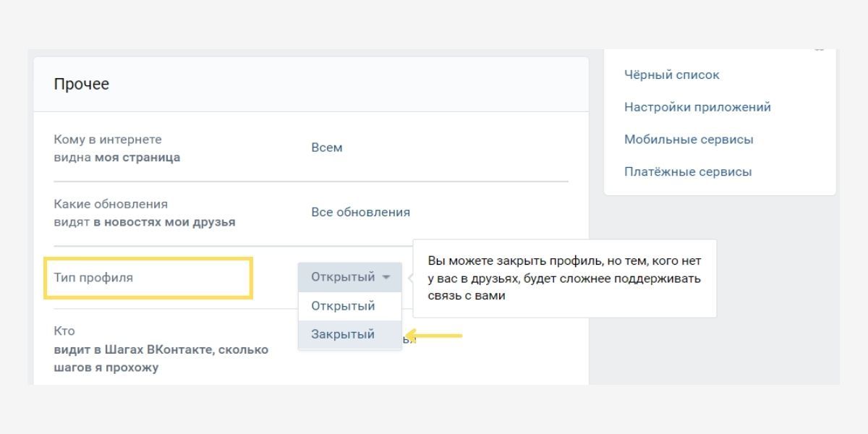Click the highlighted Тип профиля label
868x434 pixels.
94,278
